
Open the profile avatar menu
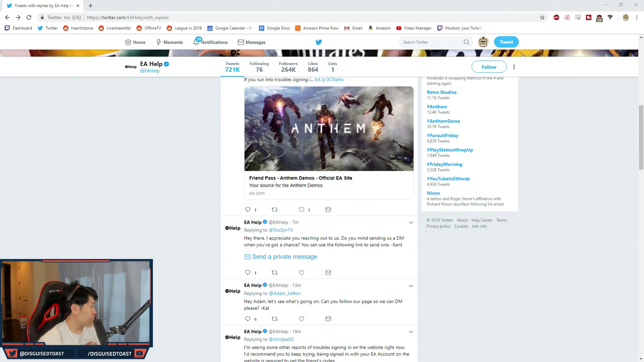(x=483, y=42)
